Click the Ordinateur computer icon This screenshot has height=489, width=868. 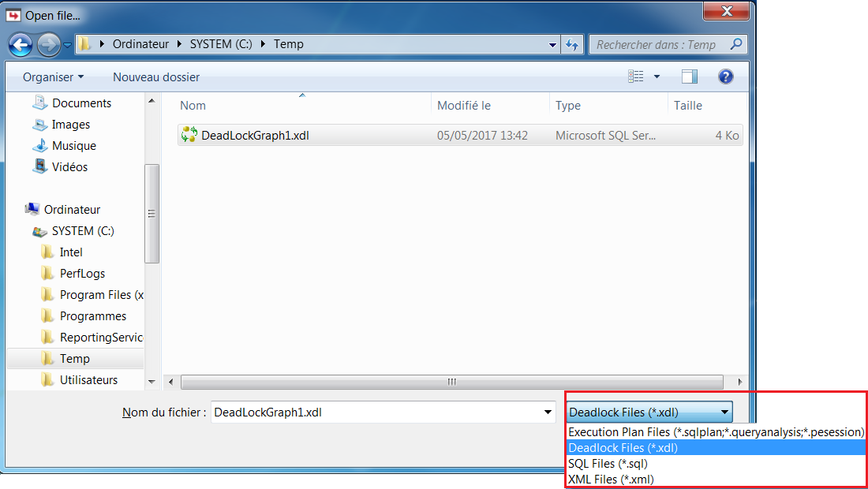[32, 208]
